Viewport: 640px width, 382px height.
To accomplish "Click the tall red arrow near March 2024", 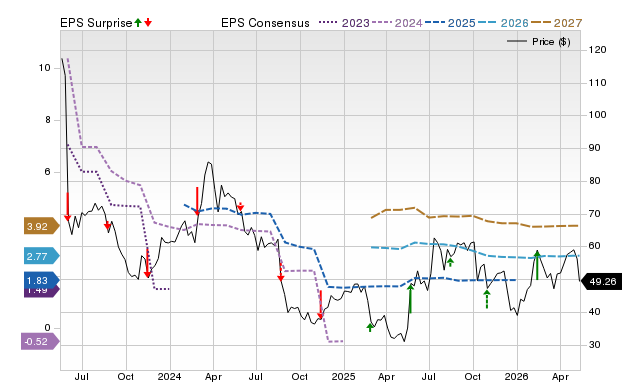I will click(197, 201).
